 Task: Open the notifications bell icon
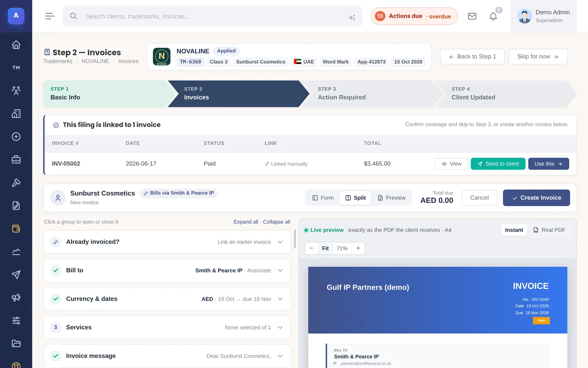493,16
